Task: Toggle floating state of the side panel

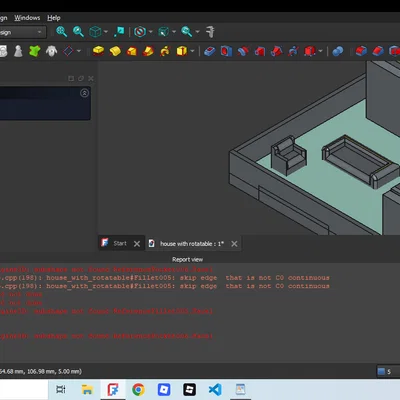Action: click(81, 78)
